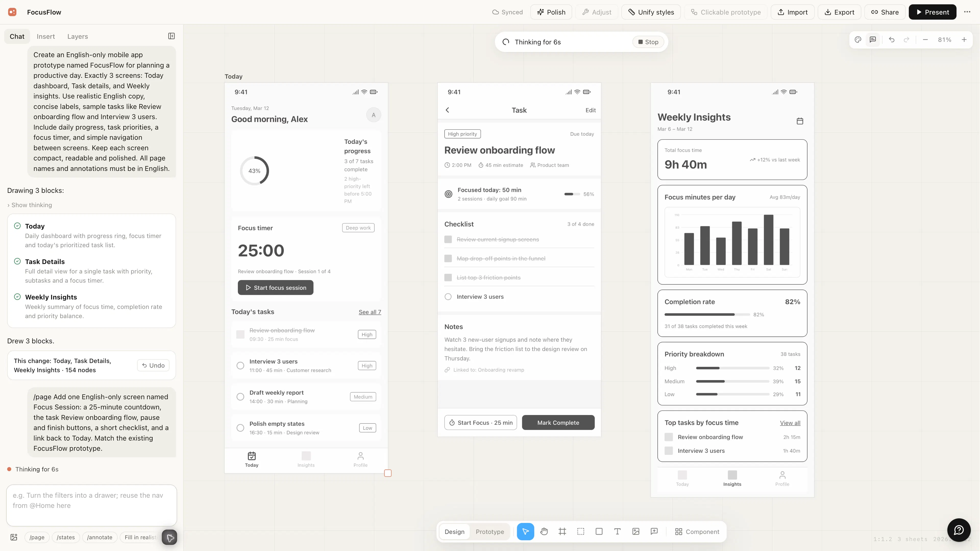Tap back chevron on Task screen

pyautogui.click(x=447, y=110)
